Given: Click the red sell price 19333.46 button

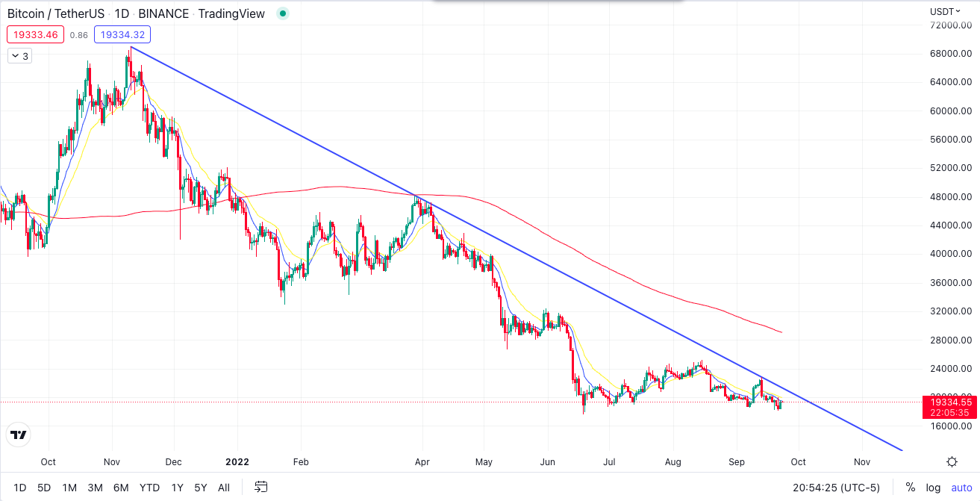Looking at the screenshot, I should (x=36, y=34).
